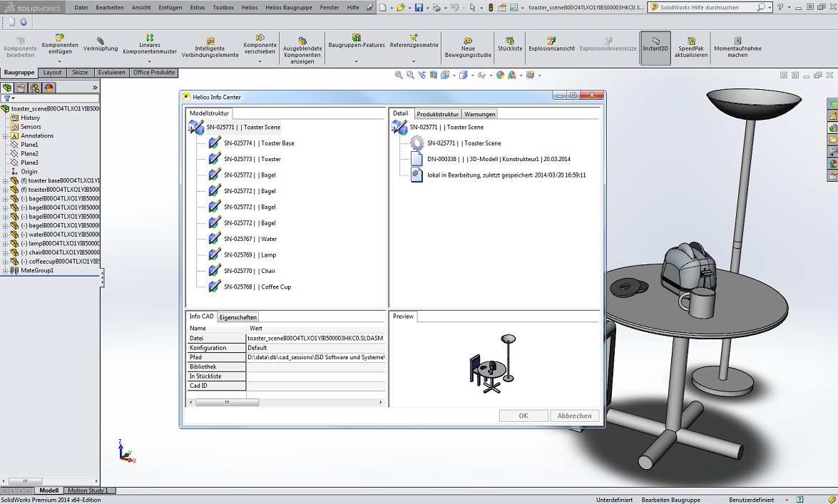Expand hidden panel tabs chevron
Image resolution: width=838 pixels, height=504 pixels.
tap(95, 88)
